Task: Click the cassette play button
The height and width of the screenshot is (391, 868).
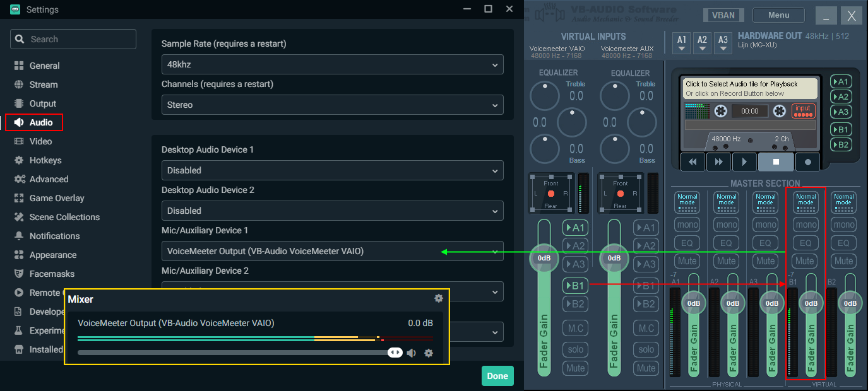Action: click(x=744, y=162)
